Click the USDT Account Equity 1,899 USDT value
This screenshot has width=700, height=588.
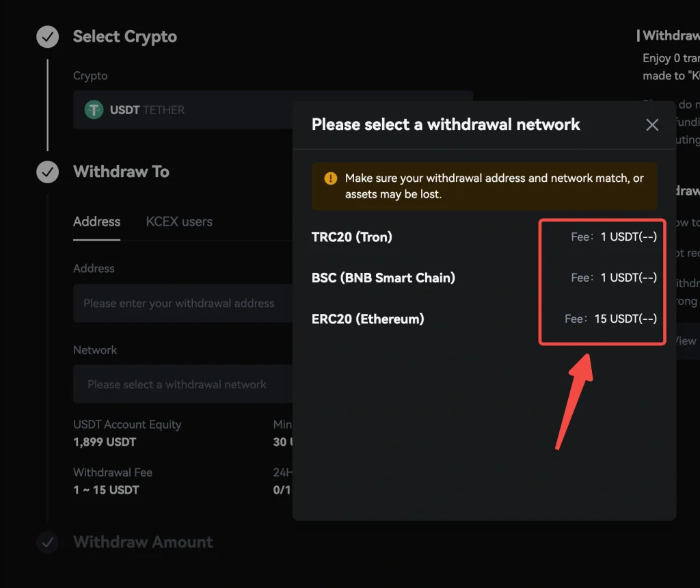point(105,442)
